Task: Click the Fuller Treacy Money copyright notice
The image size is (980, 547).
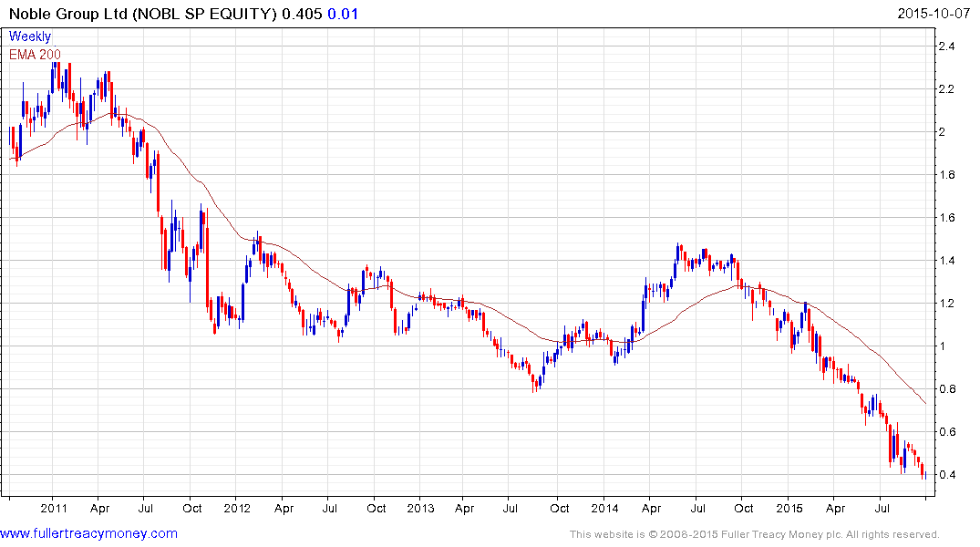Action: tap(755, 534)
